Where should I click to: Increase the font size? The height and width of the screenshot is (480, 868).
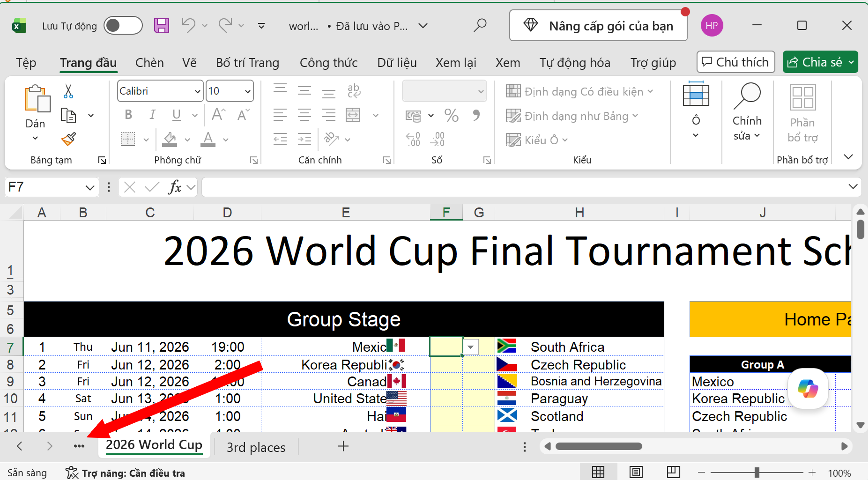[219, 115]
